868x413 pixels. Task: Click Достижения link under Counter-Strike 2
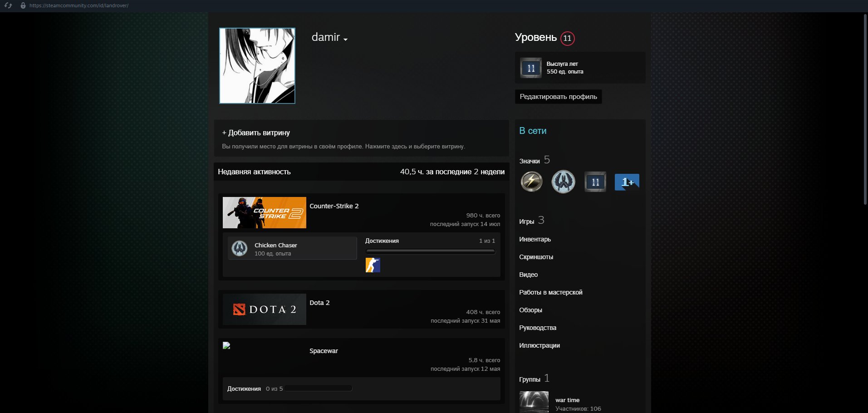pyautogui.click(x=382, y=241)
